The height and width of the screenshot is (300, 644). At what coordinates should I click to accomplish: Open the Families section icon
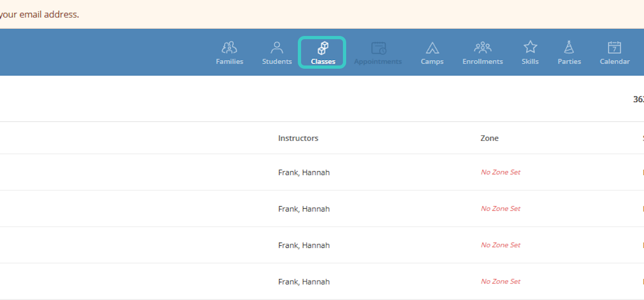tap(230, 48)
